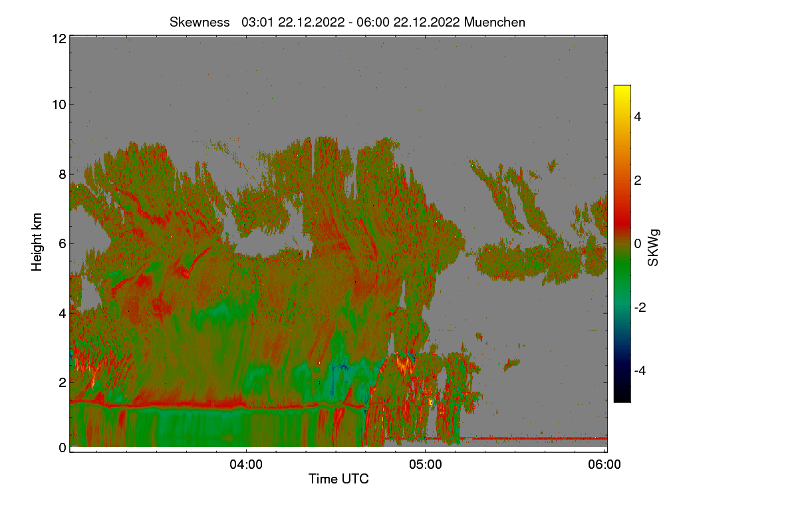
Task: Click the 4 km height tick label
Action: tap(63, 313)
